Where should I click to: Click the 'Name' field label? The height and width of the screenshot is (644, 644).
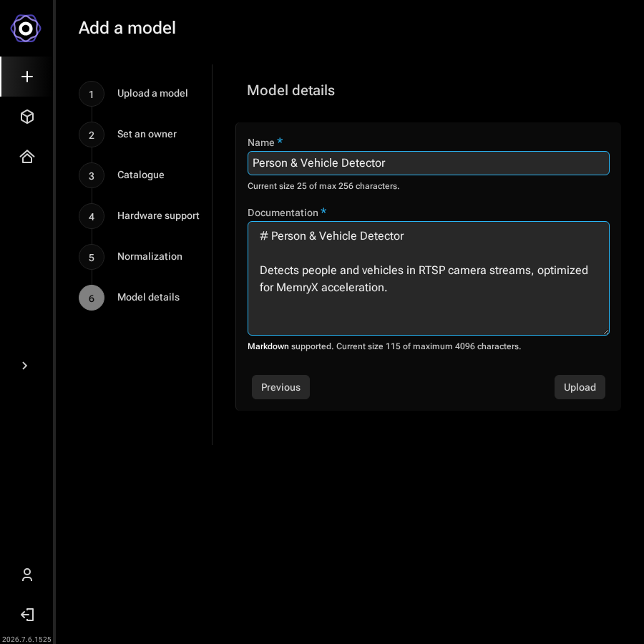[260, 142]
